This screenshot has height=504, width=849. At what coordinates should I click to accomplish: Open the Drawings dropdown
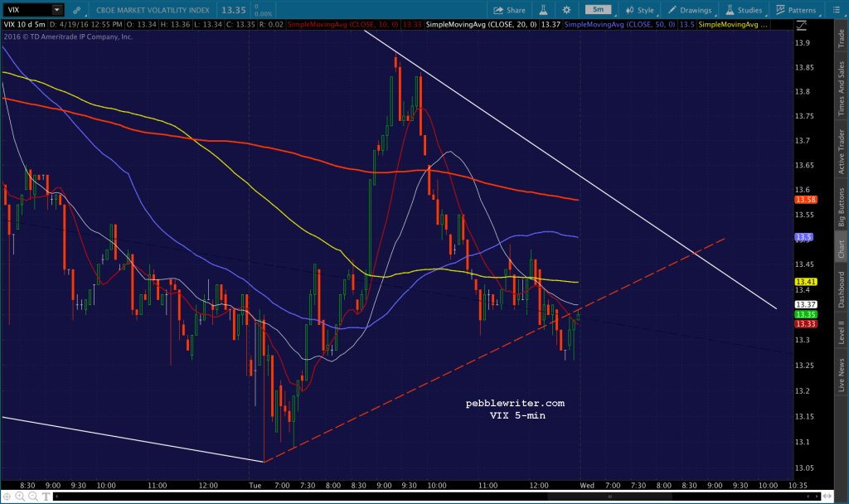click(691, 10)
